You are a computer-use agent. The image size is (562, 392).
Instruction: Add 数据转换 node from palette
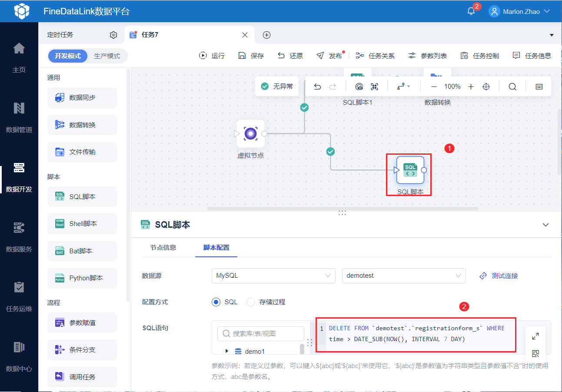tap(82, 125)
